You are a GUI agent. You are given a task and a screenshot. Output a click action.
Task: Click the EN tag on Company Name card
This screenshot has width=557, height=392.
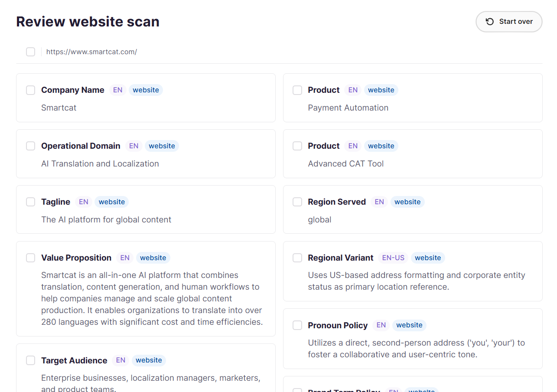click(118, 90)
